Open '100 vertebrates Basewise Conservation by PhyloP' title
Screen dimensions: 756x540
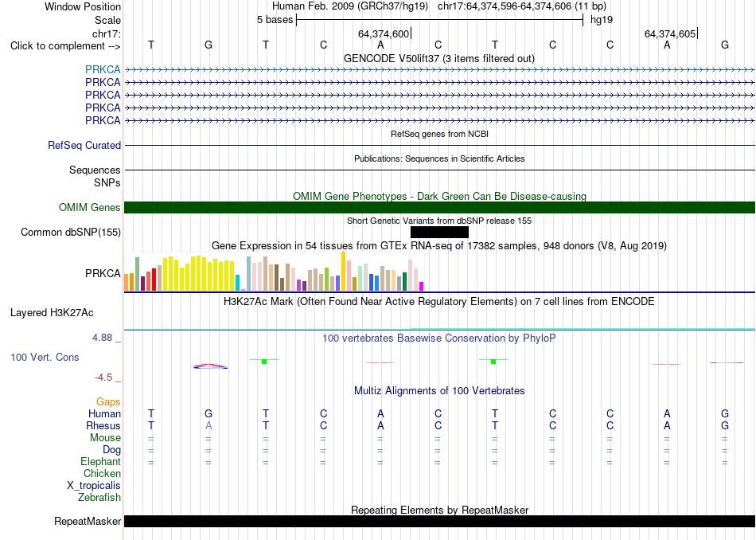(x=439, y=338)
